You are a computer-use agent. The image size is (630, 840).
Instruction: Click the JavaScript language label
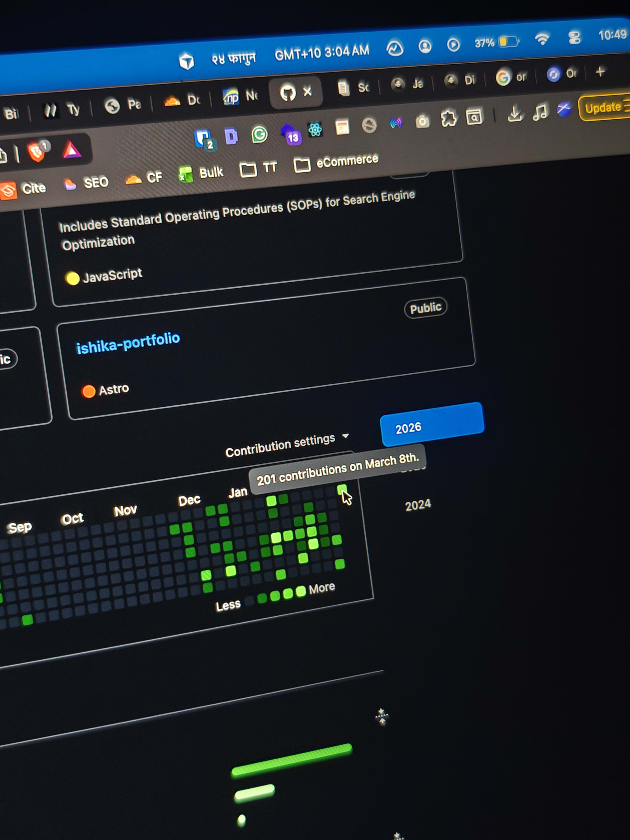click(112, 275)
